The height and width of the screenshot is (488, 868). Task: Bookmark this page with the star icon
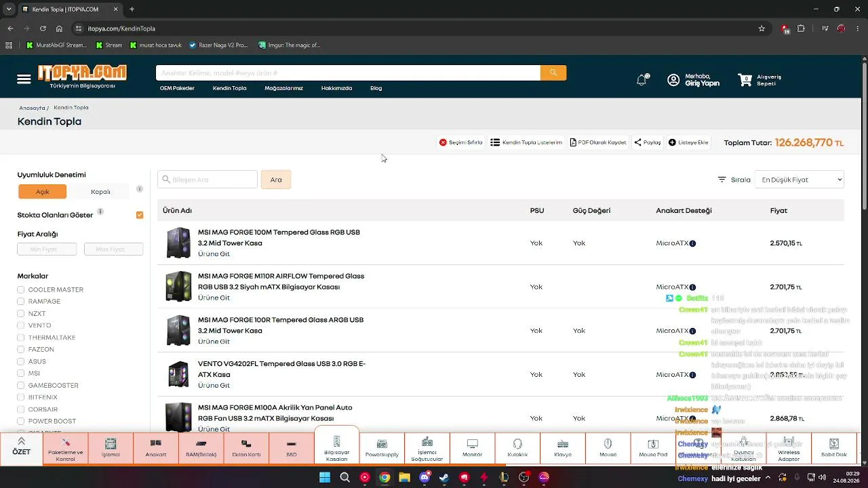(762, 28)
